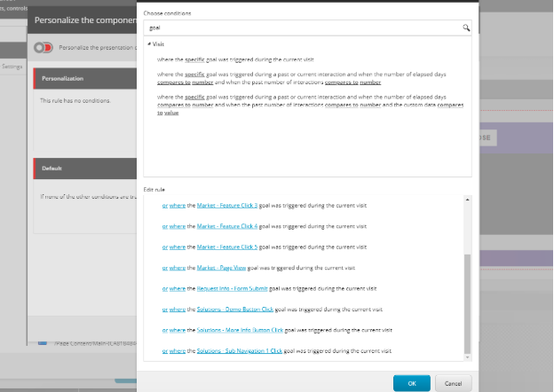Open the Solutions - More Info Button Click link
Viewport: 554px width, 392px height.
240,330
